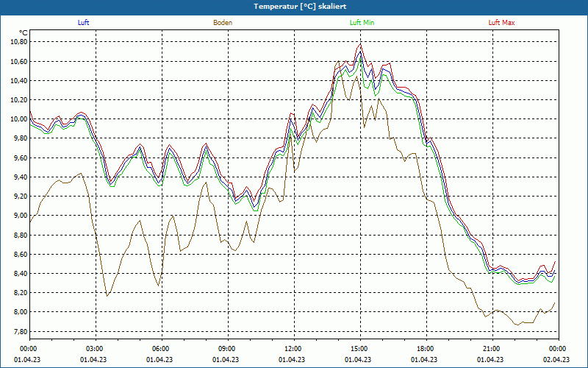Viewport: 588px width, 368px height.
Task: Click the red Luft Max curve peak near 15:00
Action: (360, 45)
